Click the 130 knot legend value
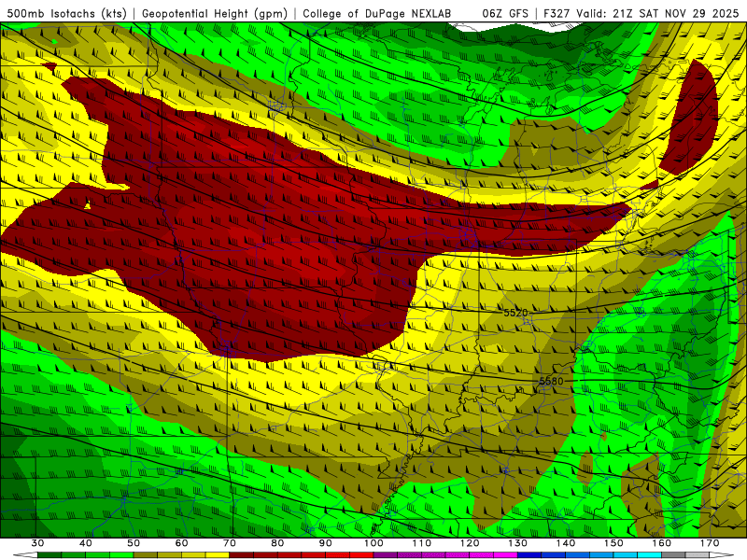The width and height of the screenshot is (747, 560). (518, 543)
